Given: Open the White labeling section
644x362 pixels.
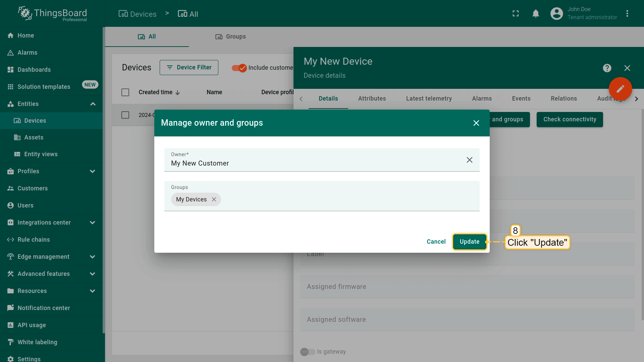Looking at the screenshot, I should 37,342.
